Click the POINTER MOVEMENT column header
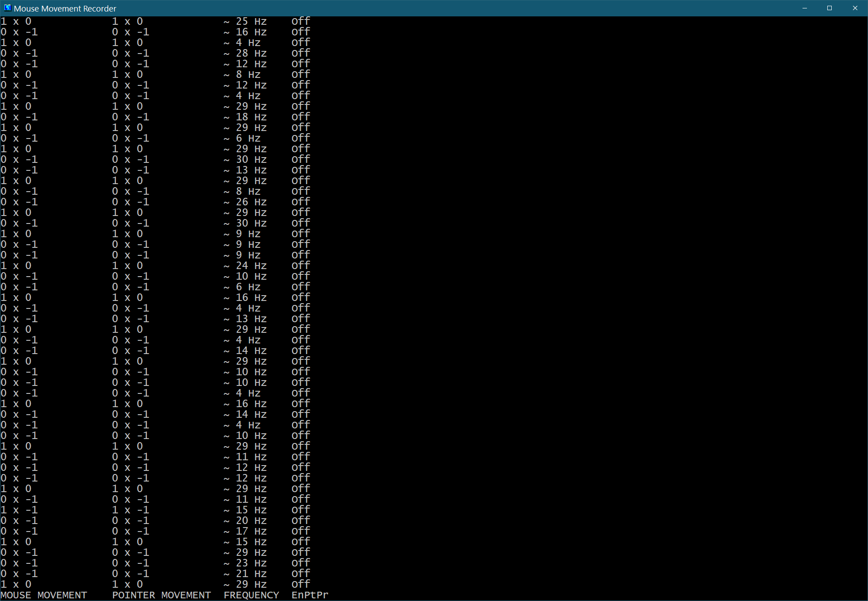The height and width of the screenshot is (601, 868). tap(161, 595)
